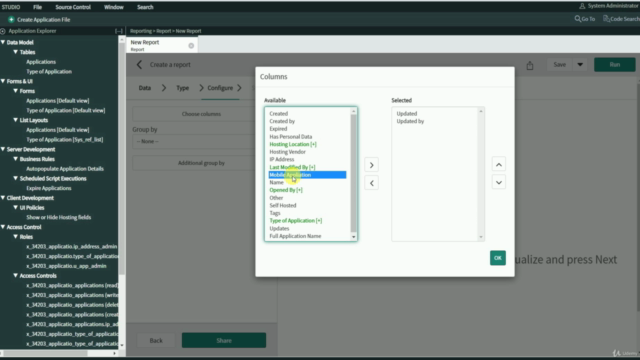Click the Application Explorer target icon

[3, 31]
